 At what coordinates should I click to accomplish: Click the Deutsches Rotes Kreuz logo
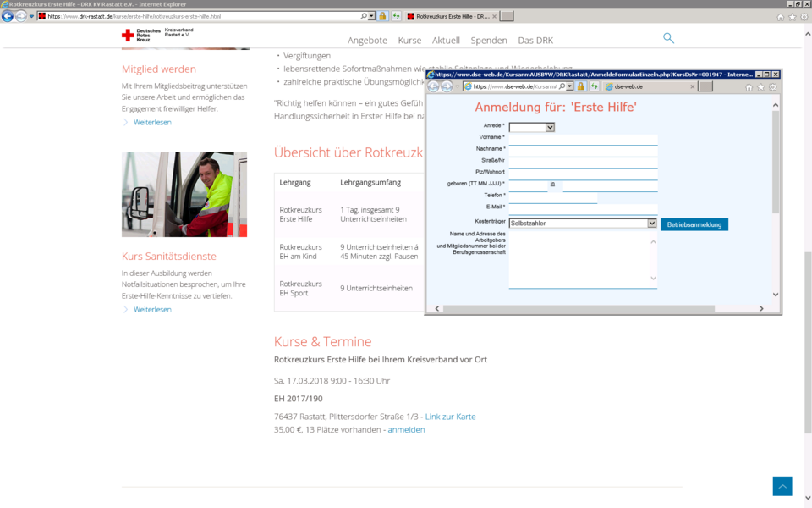140,35
